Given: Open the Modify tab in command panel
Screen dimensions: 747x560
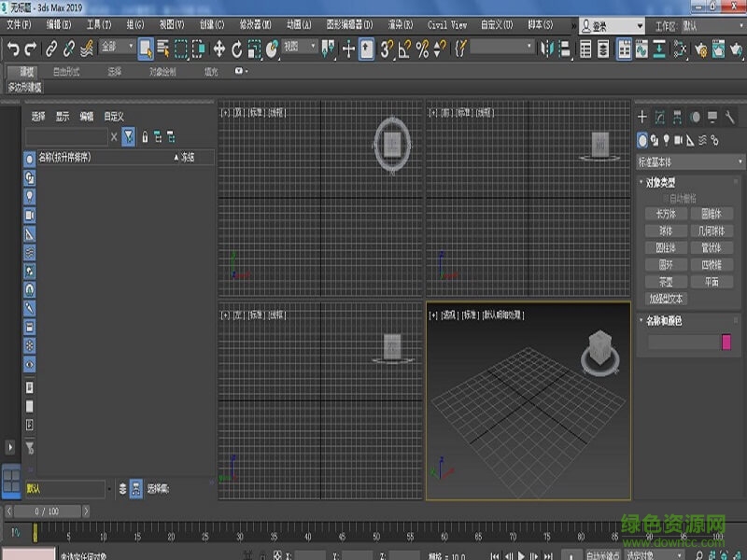Looking at the screenshot, I should coord(660,118).
